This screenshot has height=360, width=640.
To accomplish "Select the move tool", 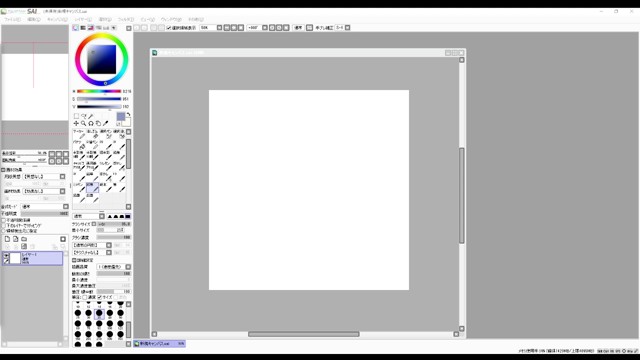I will tap(76, 123).
